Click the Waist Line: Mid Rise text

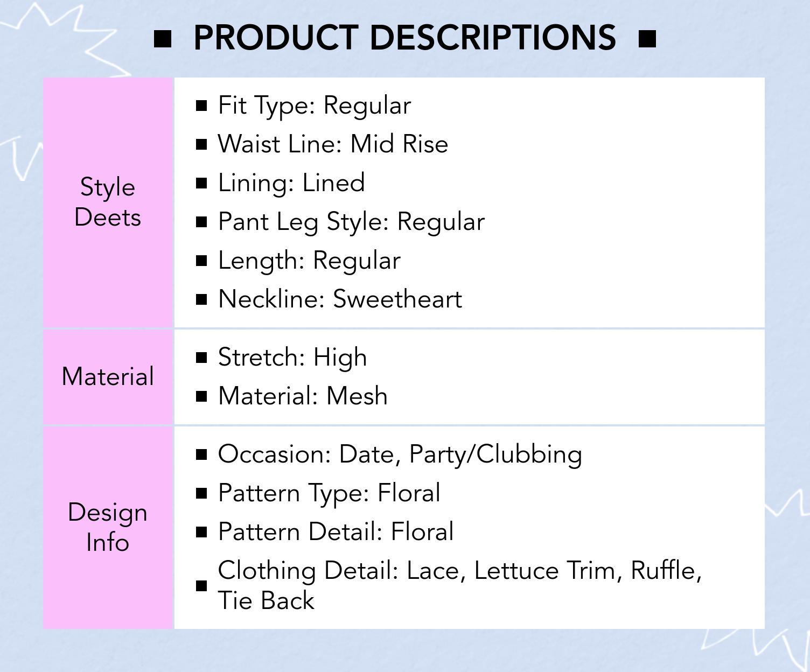point(333,144)
